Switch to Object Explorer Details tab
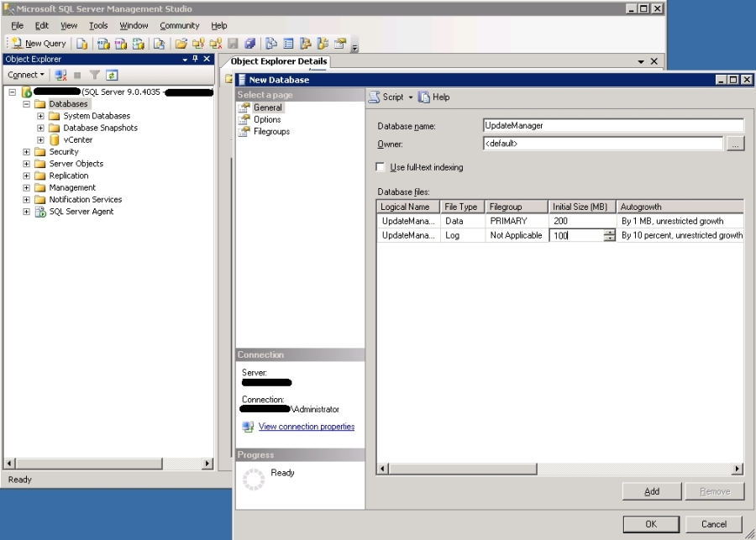The height and width of the screenshot is (540, 756). (279, 61)
